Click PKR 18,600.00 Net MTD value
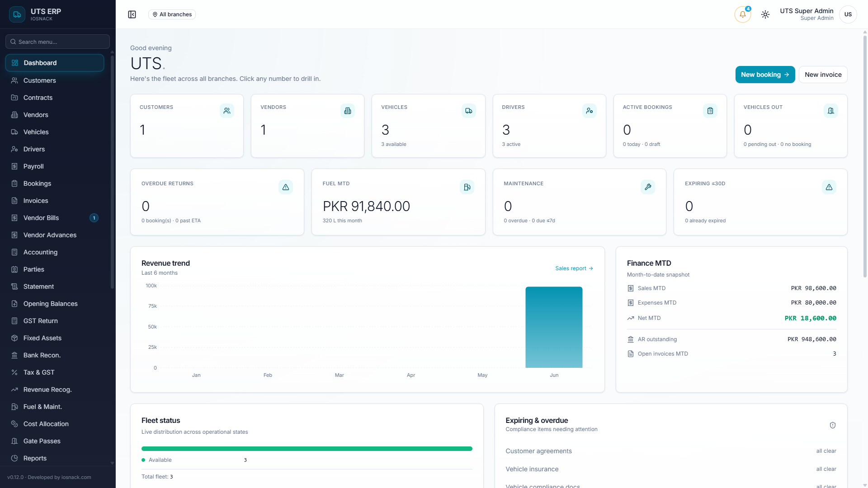Viewport: 868px width, 488px height. coord(810,318)
